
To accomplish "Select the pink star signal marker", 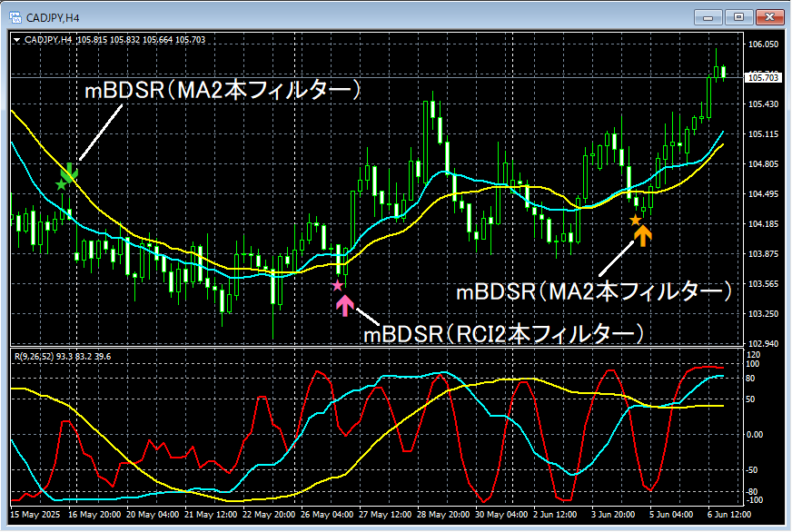I will click(337, 286).
